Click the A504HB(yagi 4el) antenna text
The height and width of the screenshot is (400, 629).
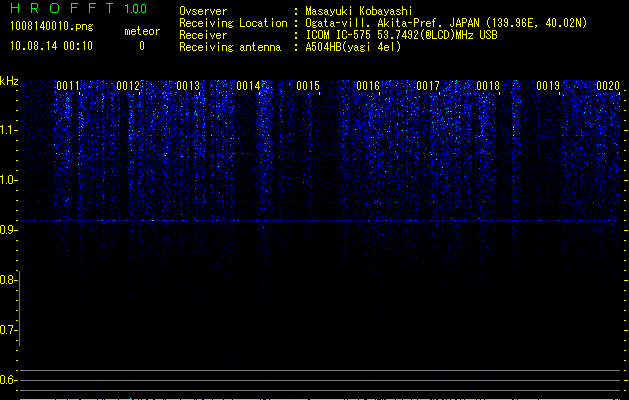[353, 47]
